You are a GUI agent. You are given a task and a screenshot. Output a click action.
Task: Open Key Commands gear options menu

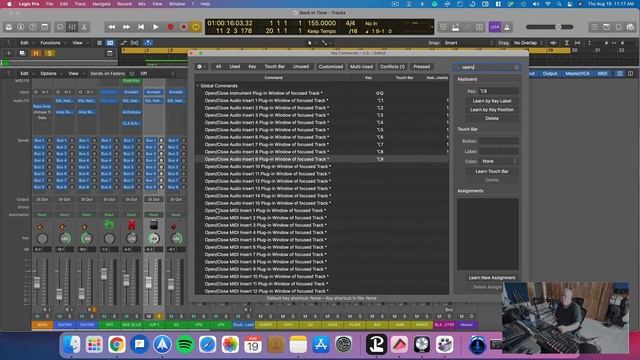coord(201,67)
